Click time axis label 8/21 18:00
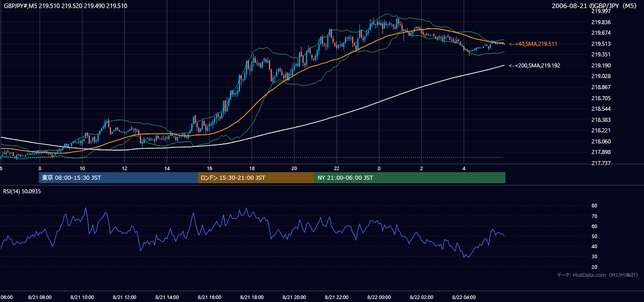Screen dimensions: 644x302 click(x=252, y=297)
